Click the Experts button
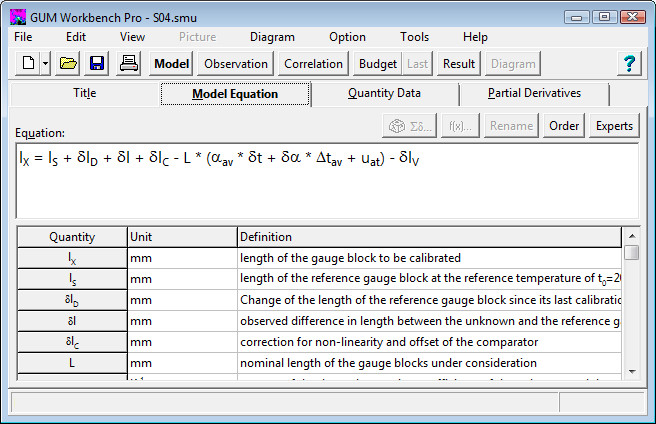The width and height of the screenshot is (656, 424). [614, 126]
